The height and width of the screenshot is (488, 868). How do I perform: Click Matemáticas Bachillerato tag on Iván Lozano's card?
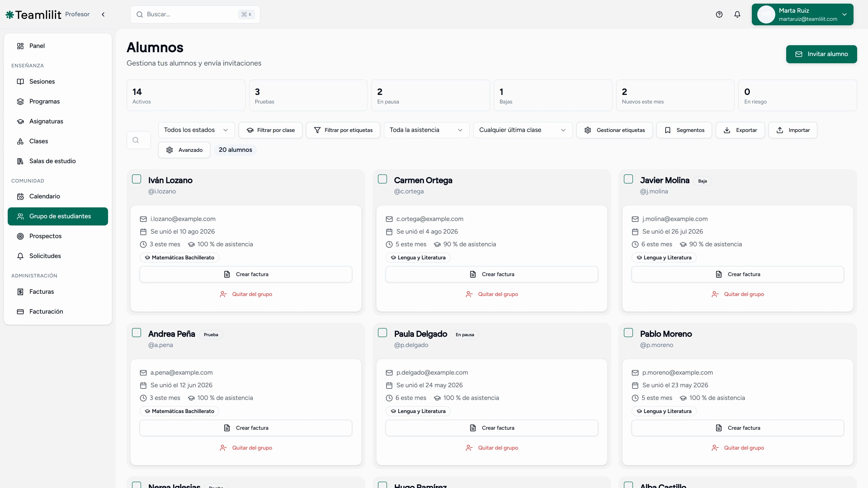click(180, 258)
